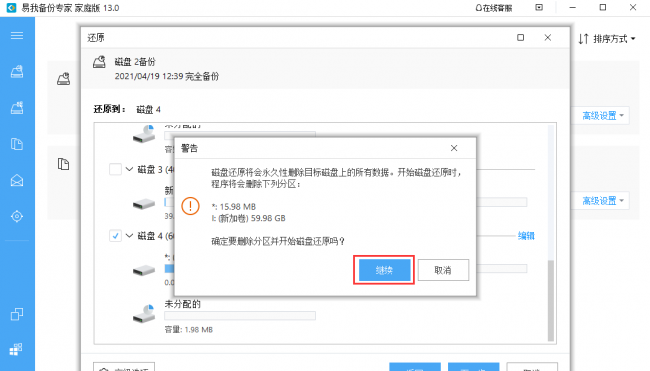Open the second 高级设置 dropdown
Viewport: 650px width, 371px height.
(x=602, y=201)
